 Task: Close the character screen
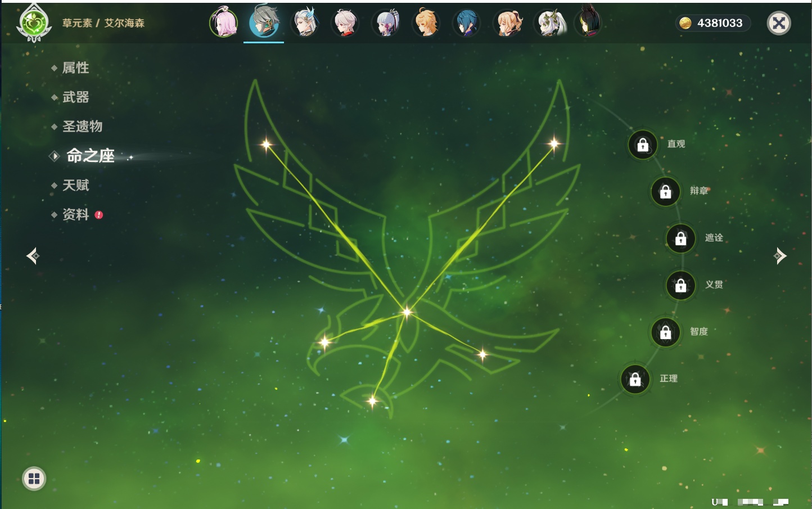(x=779, y=23)
